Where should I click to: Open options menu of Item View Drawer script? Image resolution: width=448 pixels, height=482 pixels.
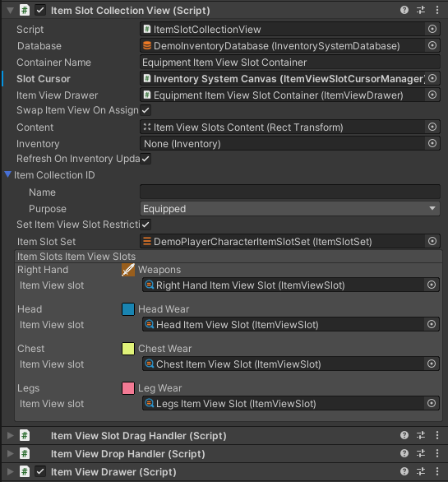437,471
